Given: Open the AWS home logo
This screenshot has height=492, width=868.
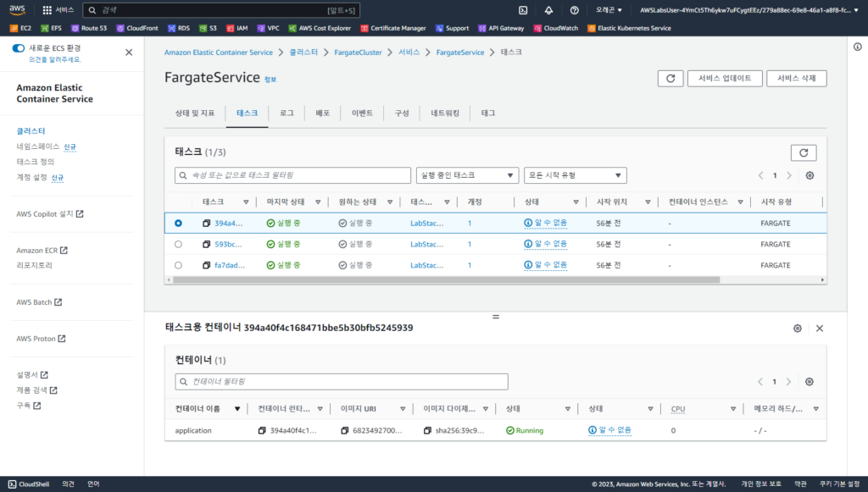Looking at the screenshot, I should click(17, 9).
